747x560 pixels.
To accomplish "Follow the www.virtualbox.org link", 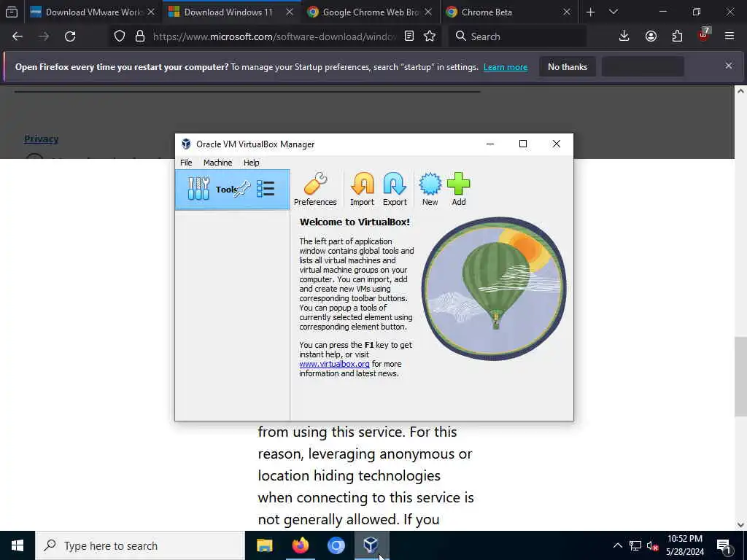I will [334, 364].
